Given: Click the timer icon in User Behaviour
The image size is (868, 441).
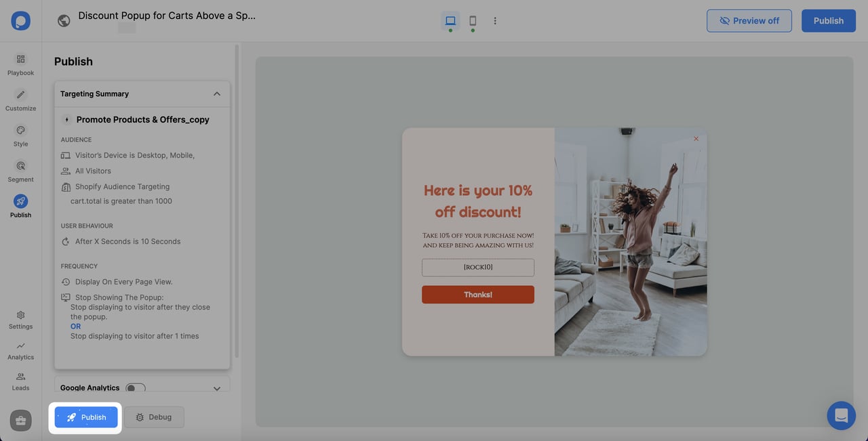Looking at the screenshot, I should tap(66, 241).
